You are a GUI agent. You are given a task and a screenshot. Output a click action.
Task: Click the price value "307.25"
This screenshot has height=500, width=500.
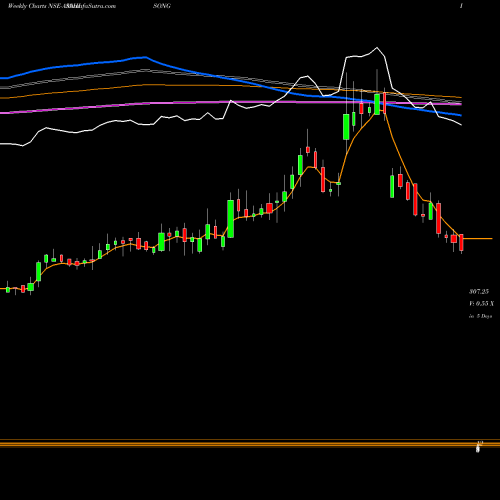coord(479,292)
